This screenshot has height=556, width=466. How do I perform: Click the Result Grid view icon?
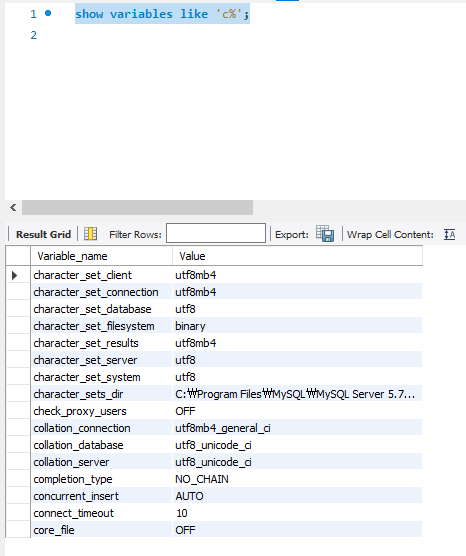[90, 234]
